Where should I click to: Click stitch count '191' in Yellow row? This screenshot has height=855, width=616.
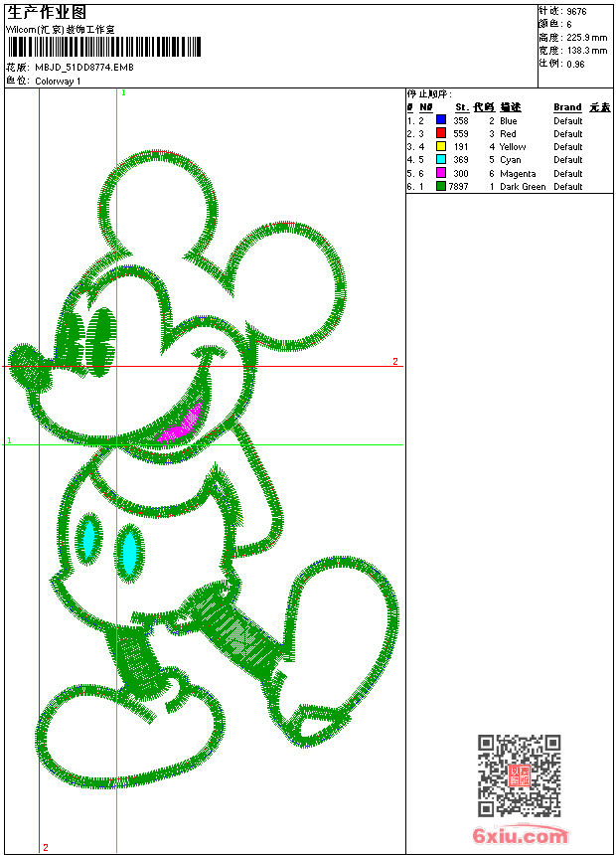pyautogui.click(x=461, y=147)
